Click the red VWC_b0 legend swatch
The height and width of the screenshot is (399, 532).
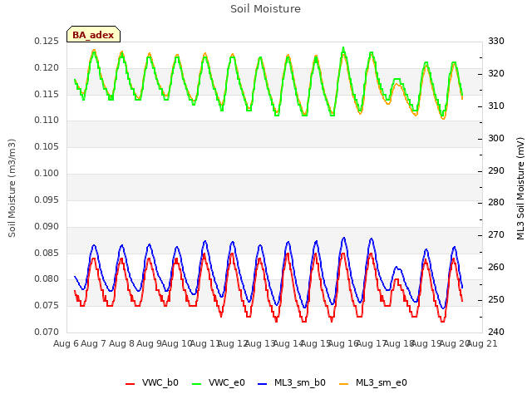click(130, 384)
